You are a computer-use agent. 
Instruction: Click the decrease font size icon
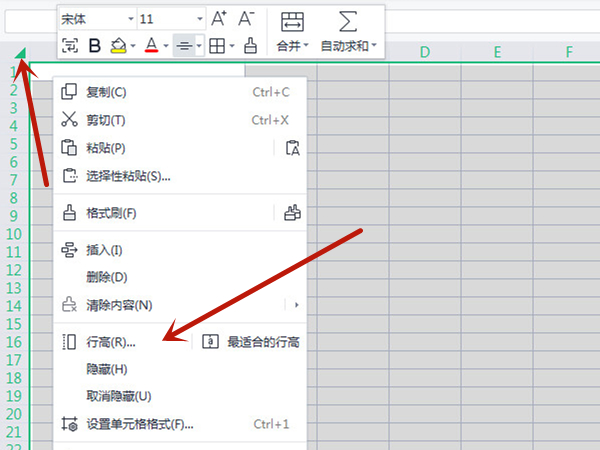(x=246, y=19)
